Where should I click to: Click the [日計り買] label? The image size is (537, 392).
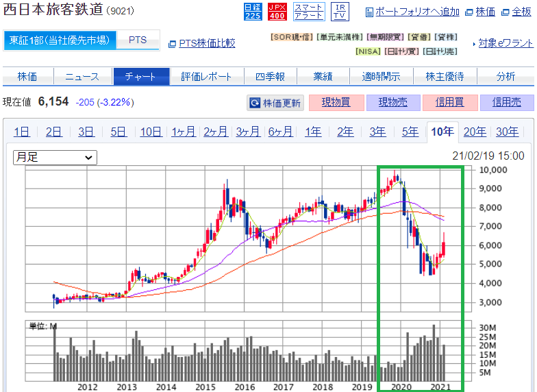point(401,51)
